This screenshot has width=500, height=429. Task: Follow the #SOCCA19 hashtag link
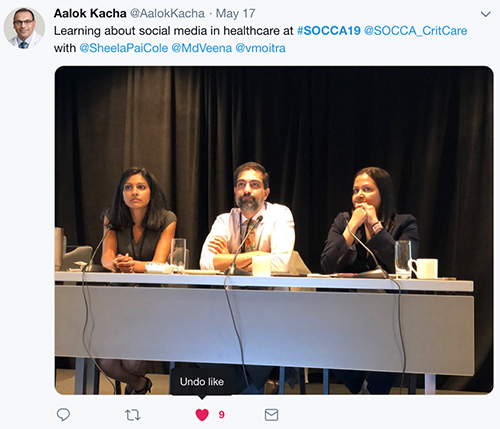tap(329, 31)
